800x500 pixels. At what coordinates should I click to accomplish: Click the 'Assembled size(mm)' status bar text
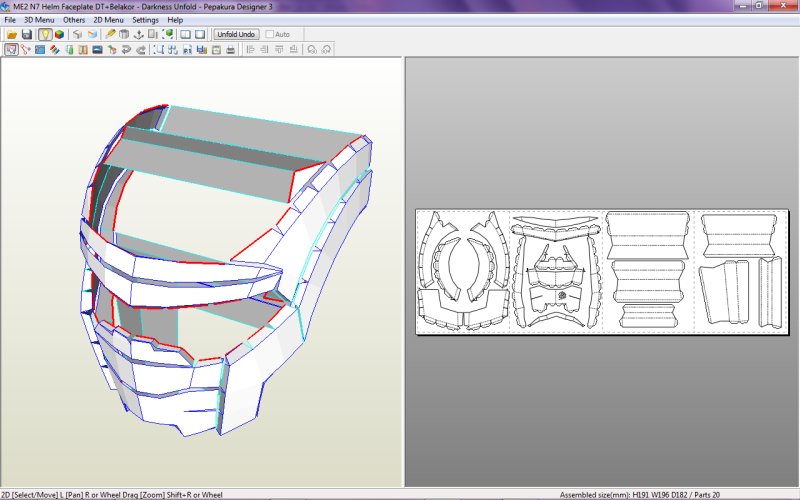(639, 495)
